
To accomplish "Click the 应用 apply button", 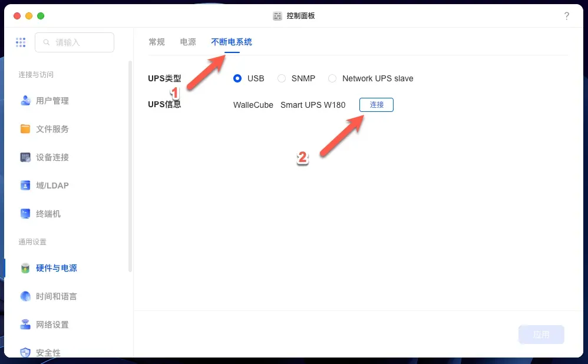I will click(541, 335).
